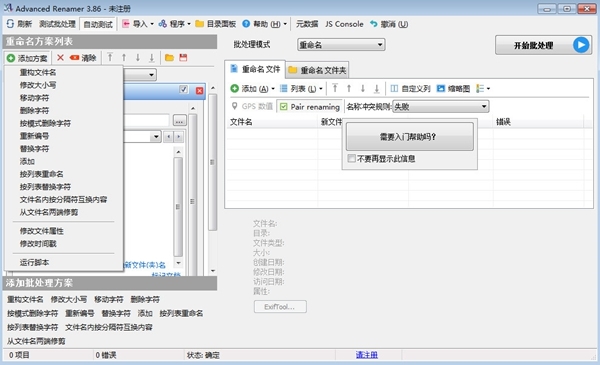Viewport: 600px width, 365px height.
Task: Select 修改时间戳 from the menu
Action: [x=64, y=244]
